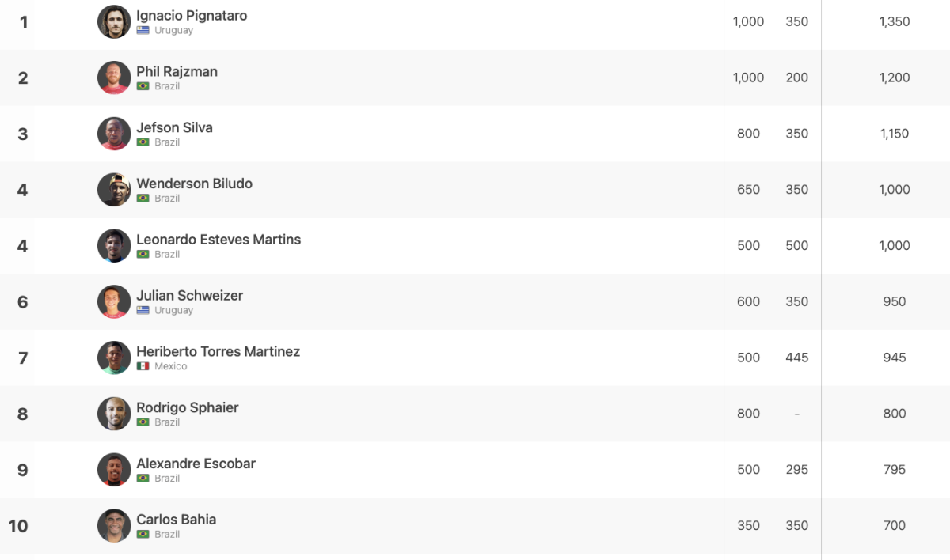The image size is (950, 560).
Task: Click the Uruguay flag under Ignacio Pignataro
Action: click(x=143, y=30)
